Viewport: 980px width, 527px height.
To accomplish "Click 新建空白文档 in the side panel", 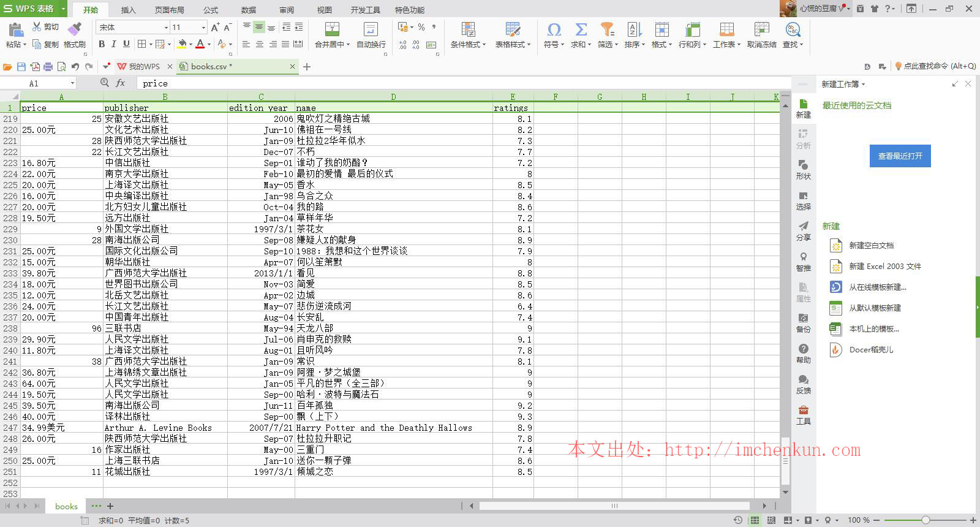I will point(871,246).
